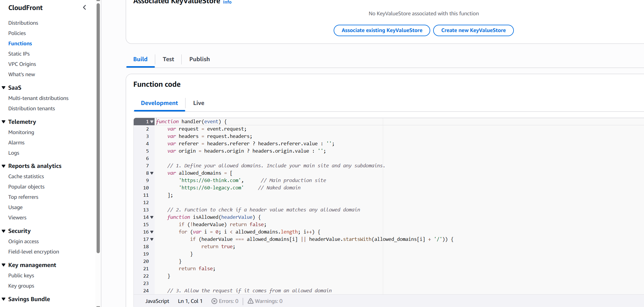
Task: Collapse the Security navigation group
Action: pos(4,231)
